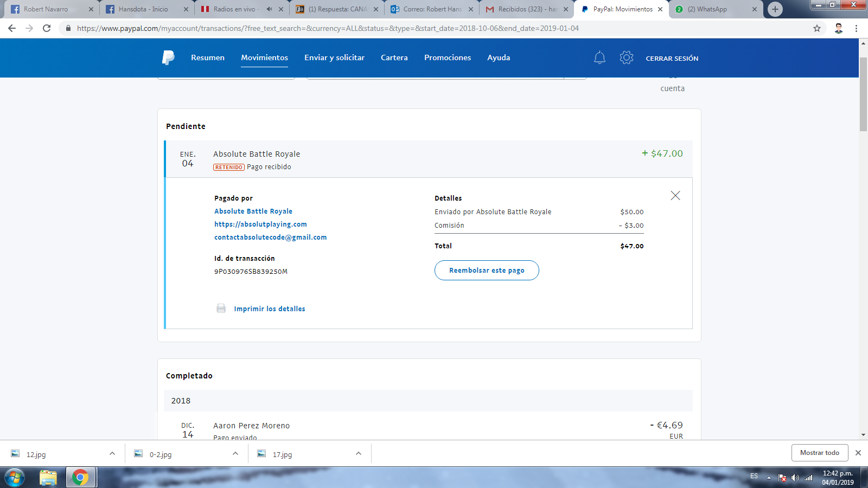Open account settings gear

627,57
